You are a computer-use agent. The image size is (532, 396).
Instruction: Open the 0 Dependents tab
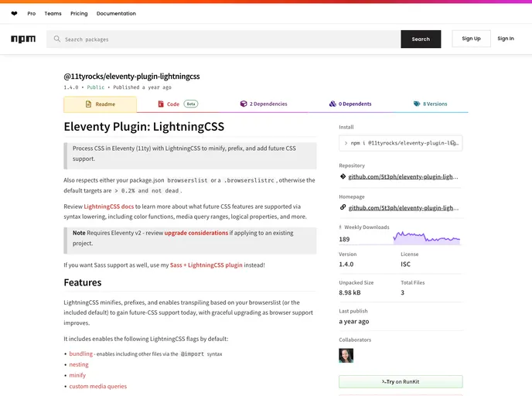pos(350,104)
